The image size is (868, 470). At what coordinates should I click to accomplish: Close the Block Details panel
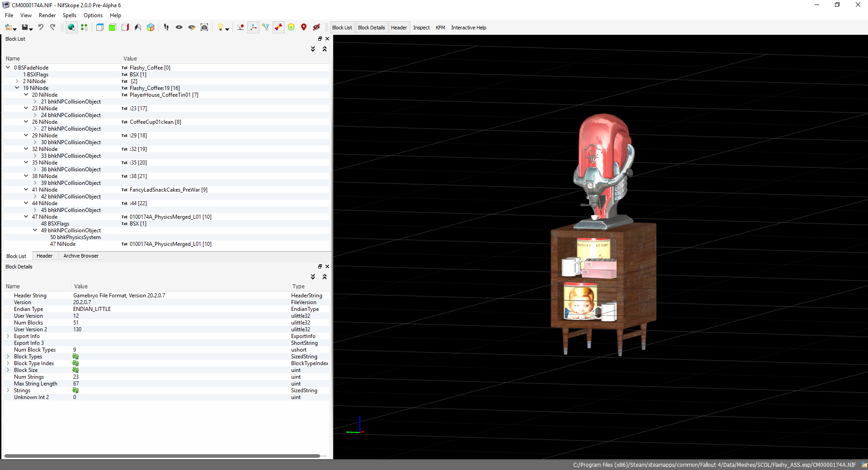coord(327,267)
